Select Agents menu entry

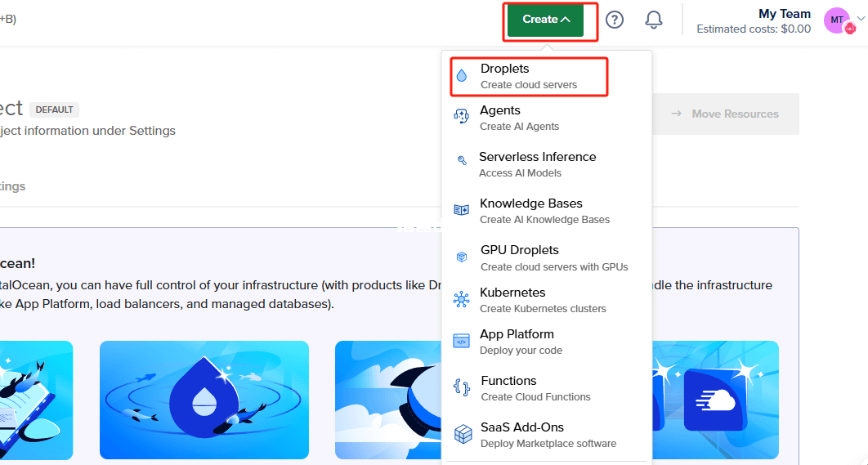tap(547, 118)
